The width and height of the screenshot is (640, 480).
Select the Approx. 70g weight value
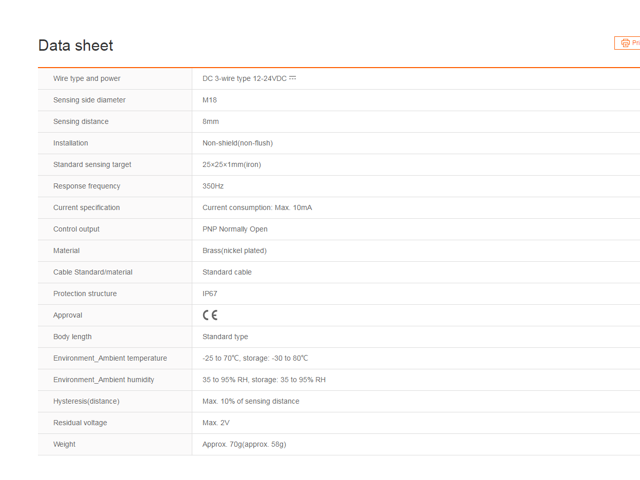coord(244,444)
